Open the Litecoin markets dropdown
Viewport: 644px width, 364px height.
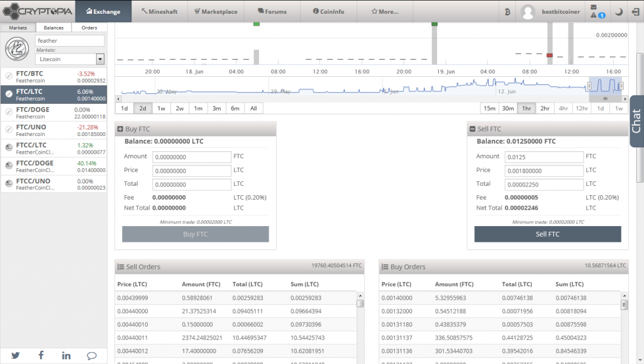coord(70,59)
